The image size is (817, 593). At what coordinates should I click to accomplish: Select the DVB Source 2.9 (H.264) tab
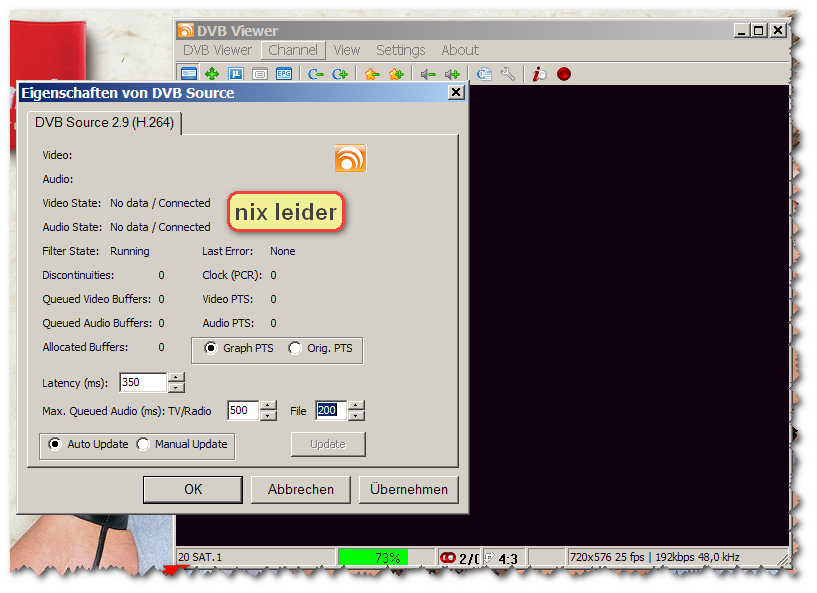104,122
